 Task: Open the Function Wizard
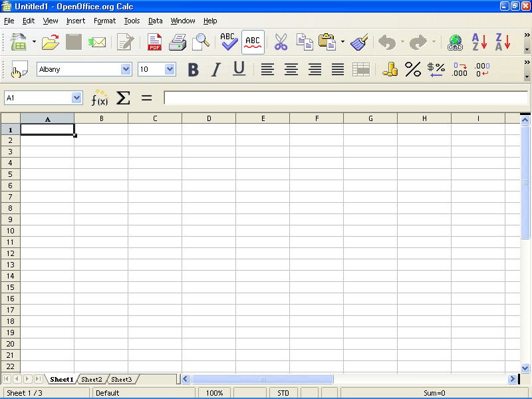tap(100, 98)
